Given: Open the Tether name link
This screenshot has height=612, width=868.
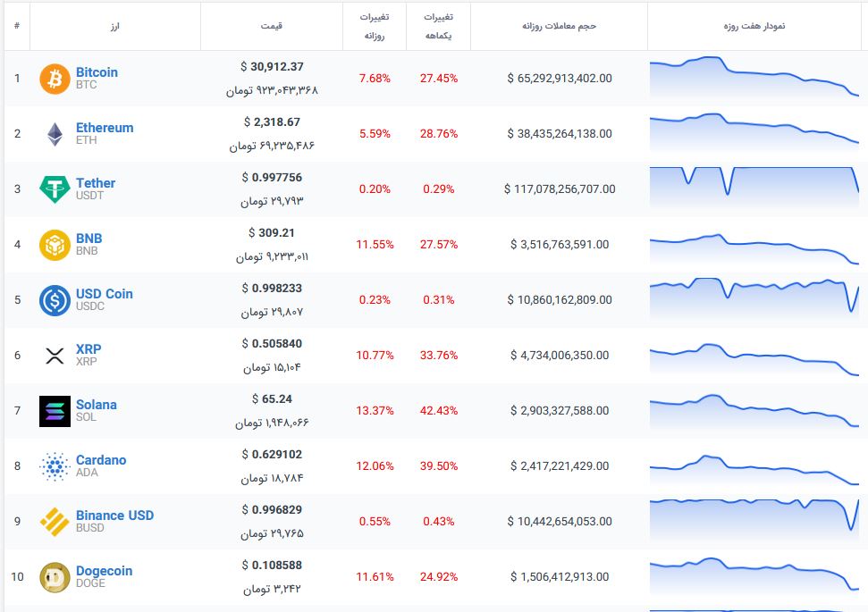Looking at the screenshot, I should (x=96, y=183).
